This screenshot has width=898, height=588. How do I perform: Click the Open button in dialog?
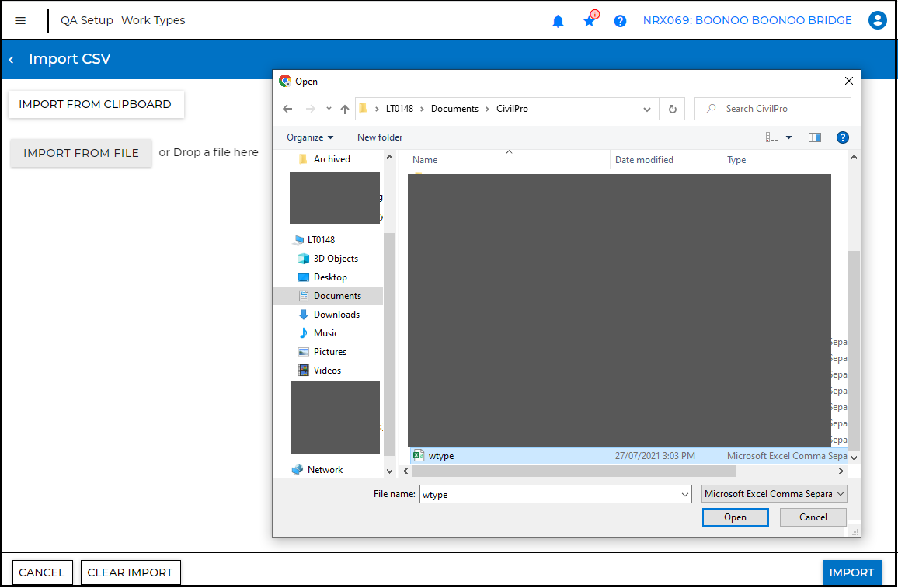[736, 517]
